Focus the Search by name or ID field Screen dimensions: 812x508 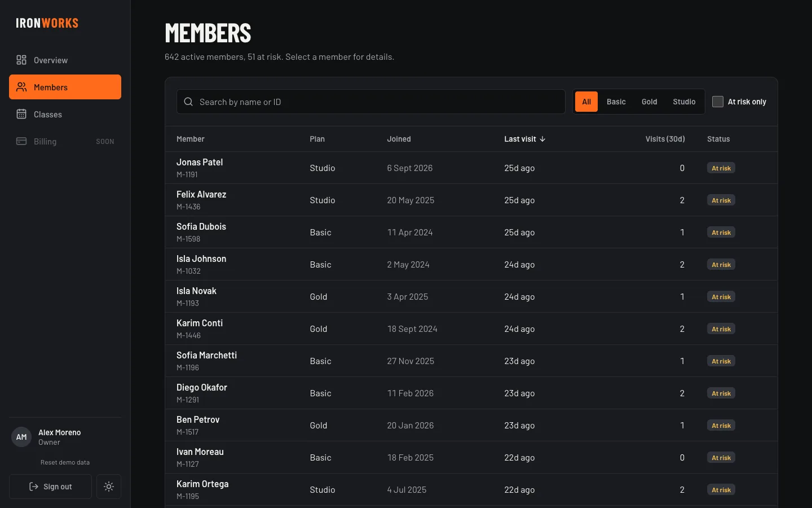(371, 102)
